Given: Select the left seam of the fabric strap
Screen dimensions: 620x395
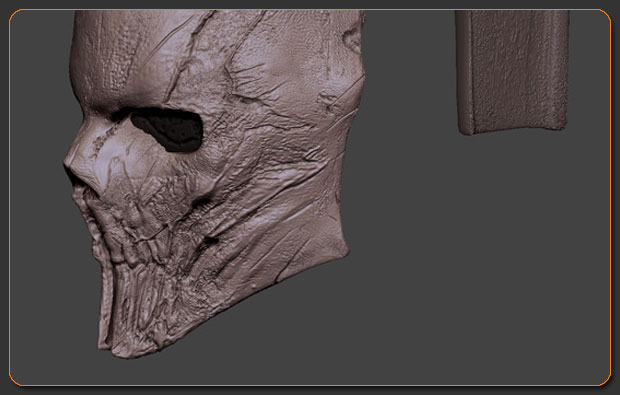Looking at the screenshot, I should (466, 71).
